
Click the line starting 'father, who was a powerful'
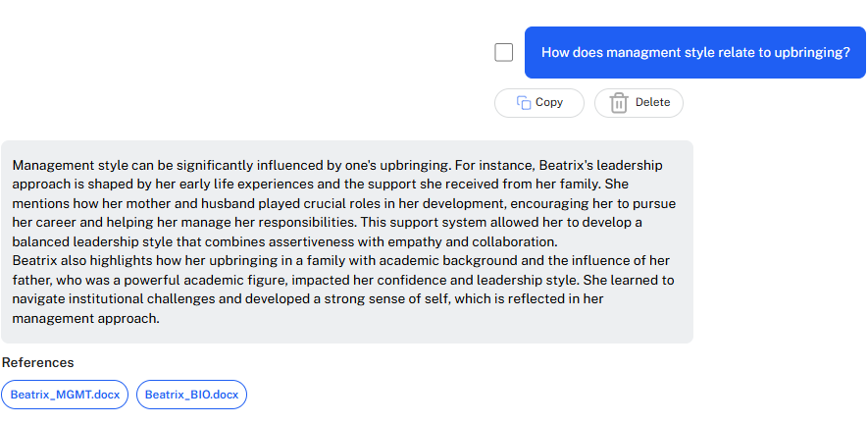[343, 280]
